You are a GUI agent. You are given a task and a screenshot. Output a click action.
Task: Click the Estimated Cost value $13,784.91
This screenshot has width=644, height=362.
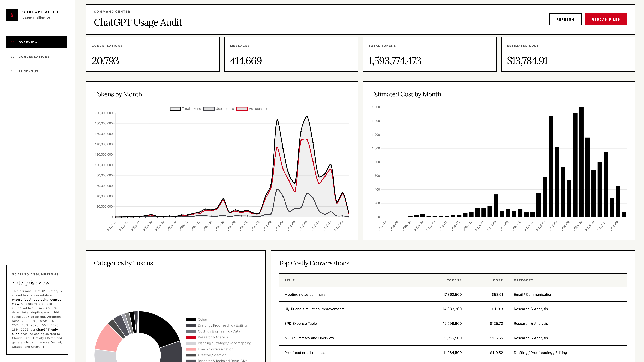tap(527, 61)
